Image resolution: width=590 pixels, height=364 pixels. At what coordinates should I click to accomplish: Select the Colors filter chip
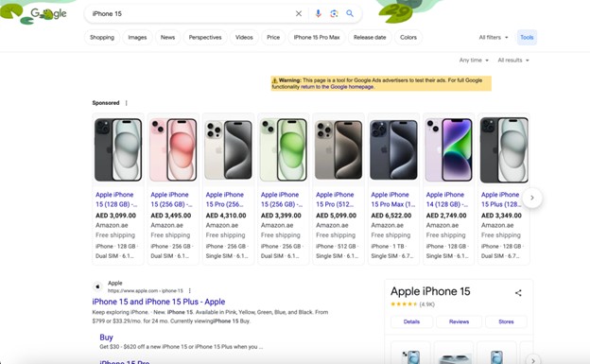coord(408,37)
